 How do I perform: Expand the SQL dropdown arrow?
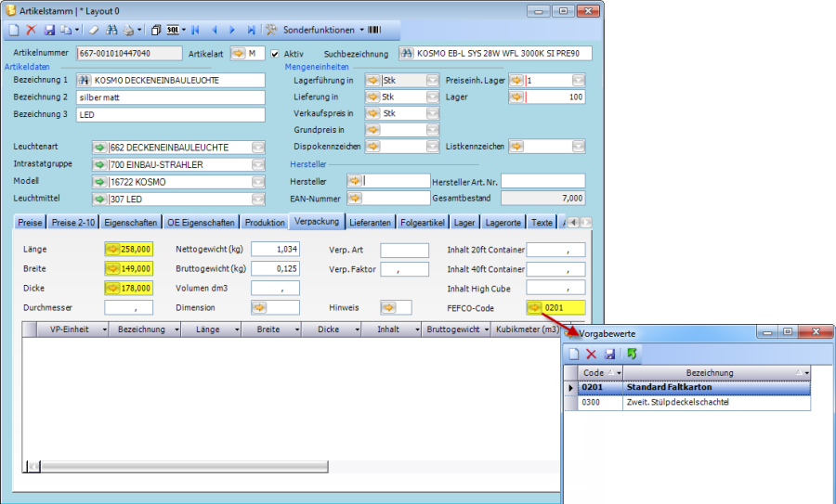[x=184, y=31]
